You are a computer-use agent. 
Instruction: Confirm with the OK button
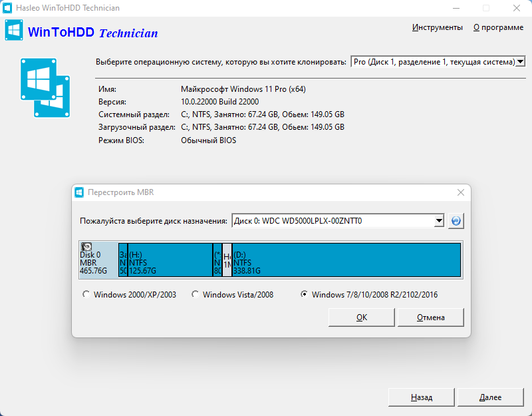362,317
